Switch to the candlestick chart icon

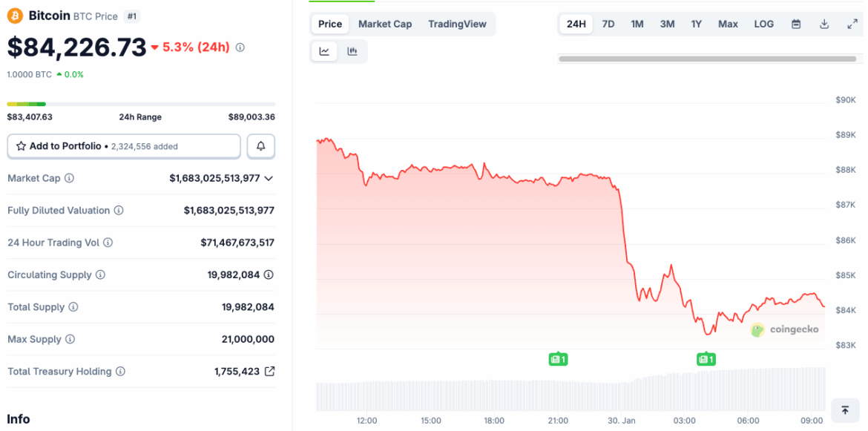click(352, 50)
